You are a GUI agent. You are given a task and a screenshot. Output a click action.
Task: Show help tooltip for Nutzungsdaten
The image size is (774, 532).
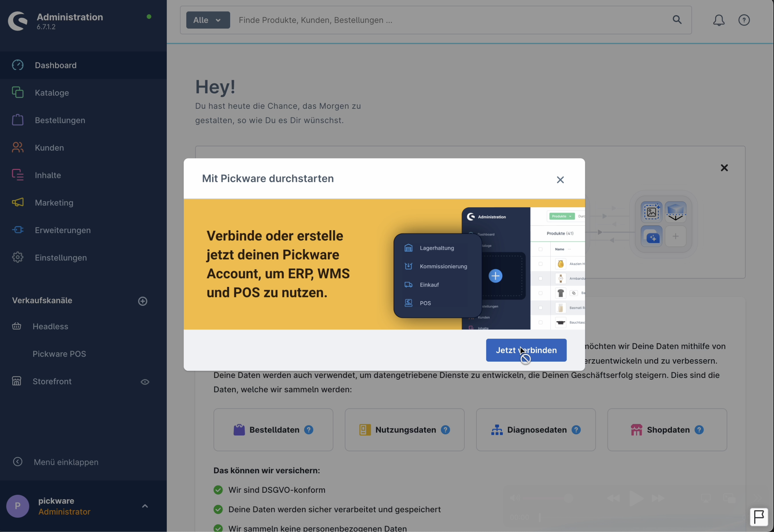tap(445, 430)
